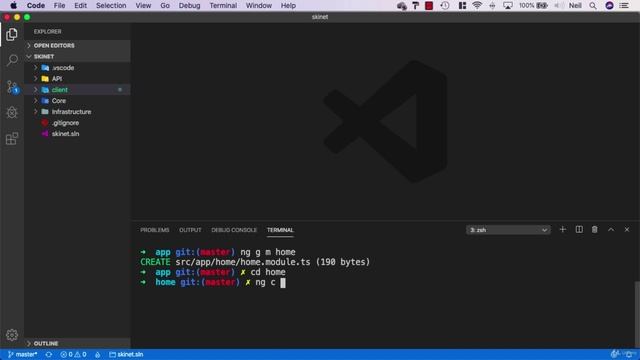Open the Go menu
The height and width of the screenshot is (360, 640).
coord(165,5)
